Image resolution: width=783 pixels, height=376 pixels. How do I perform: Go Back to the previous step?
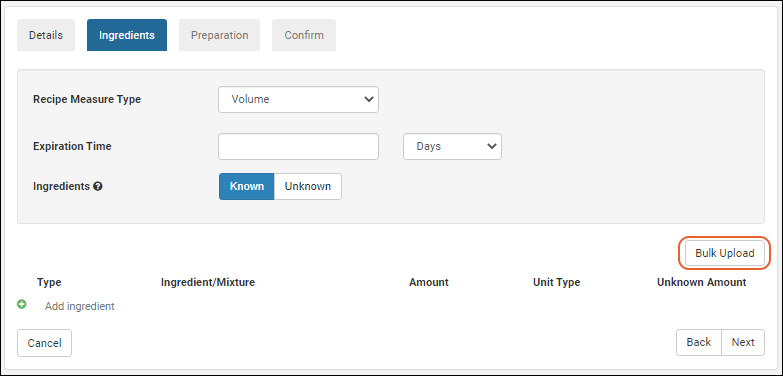click(x=699, y=343)
